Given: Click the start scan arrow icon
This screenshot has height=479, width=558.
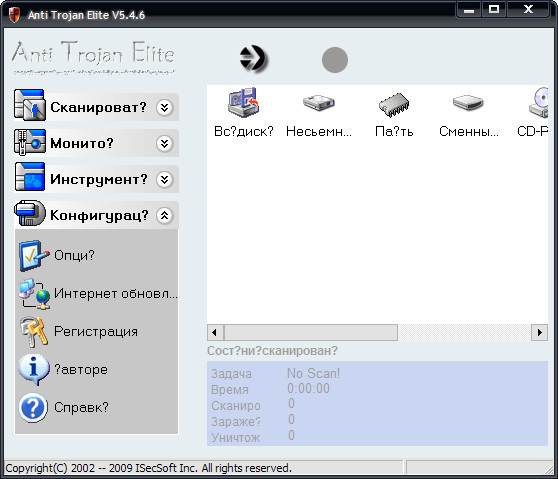Looking at the screenshot, I should 253,59.
